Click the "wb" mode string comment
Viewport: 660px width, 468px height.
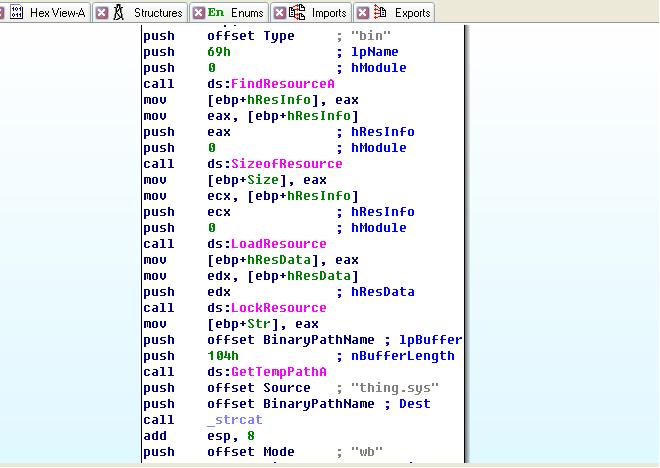[367, 452]
